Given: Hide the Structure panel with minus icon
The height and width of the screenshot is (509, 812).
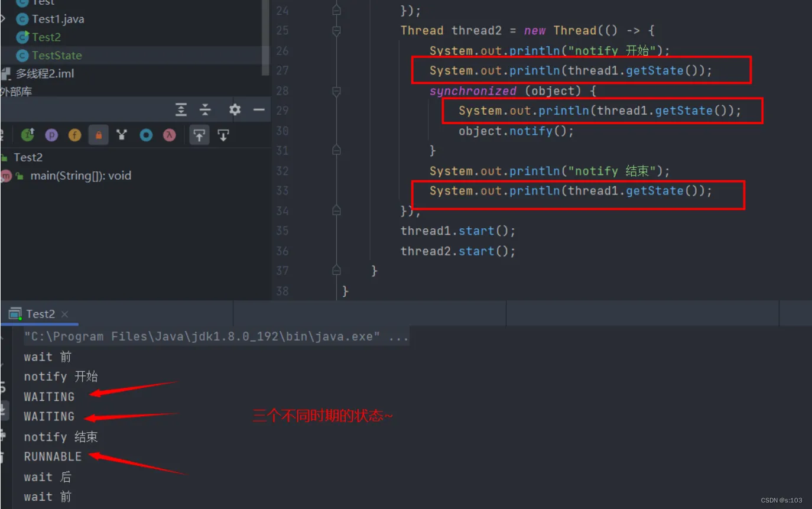Looking at the screenshot, I should (258, 109).
